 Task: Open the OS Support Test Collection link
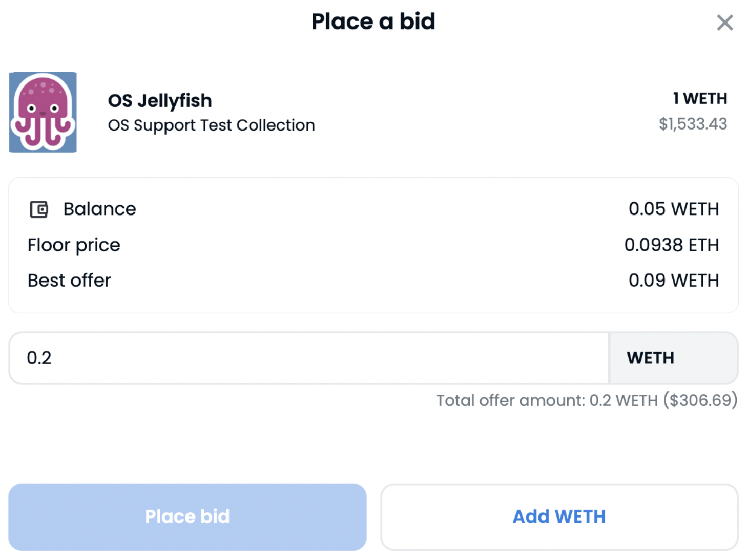click(x=212, y=125)
